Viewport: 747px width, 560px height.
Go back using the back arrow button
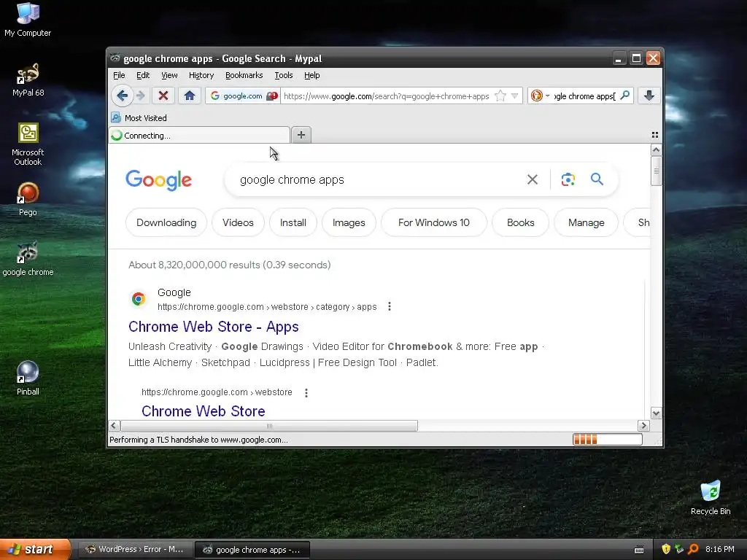122,96
